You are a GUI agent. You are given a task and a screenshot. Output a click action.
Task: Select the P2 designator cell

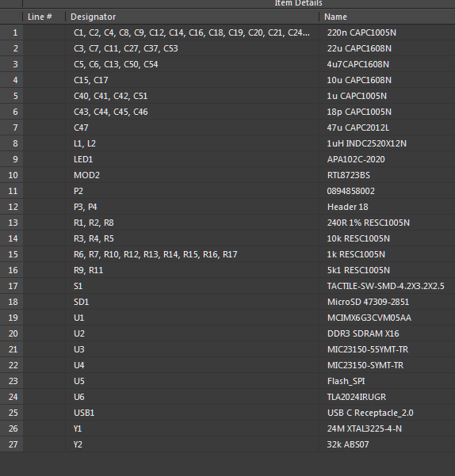coord(193,191)
